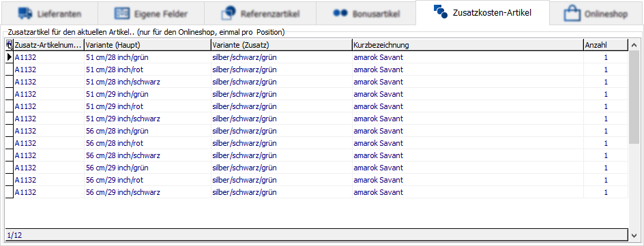Image resolution: width=644 pixels, height=246 pixels.
Task: Select the current row indicator arrow
Action: click(x=10, y=57)
